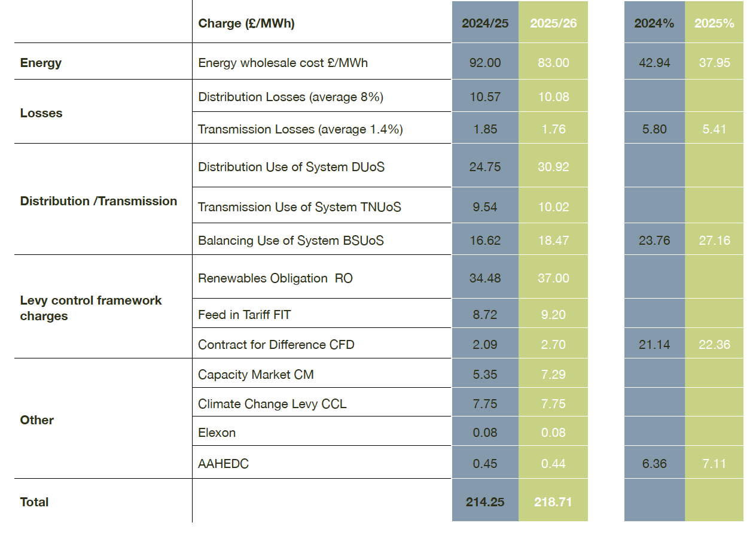Click the 2024% column header
Viewport: 756px width, 535px height.
[x=654, y=24]
